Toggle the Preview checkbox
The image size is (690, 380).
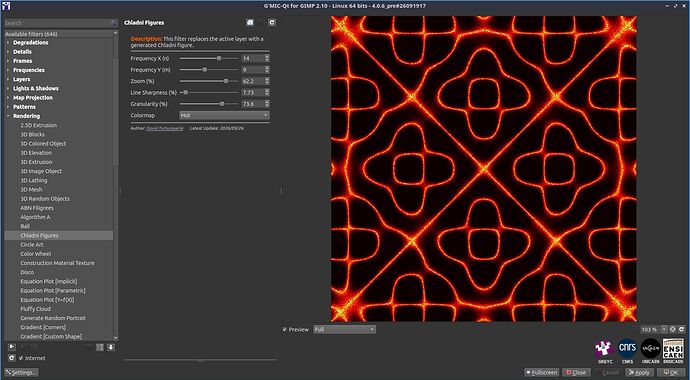tap(285, 329)
